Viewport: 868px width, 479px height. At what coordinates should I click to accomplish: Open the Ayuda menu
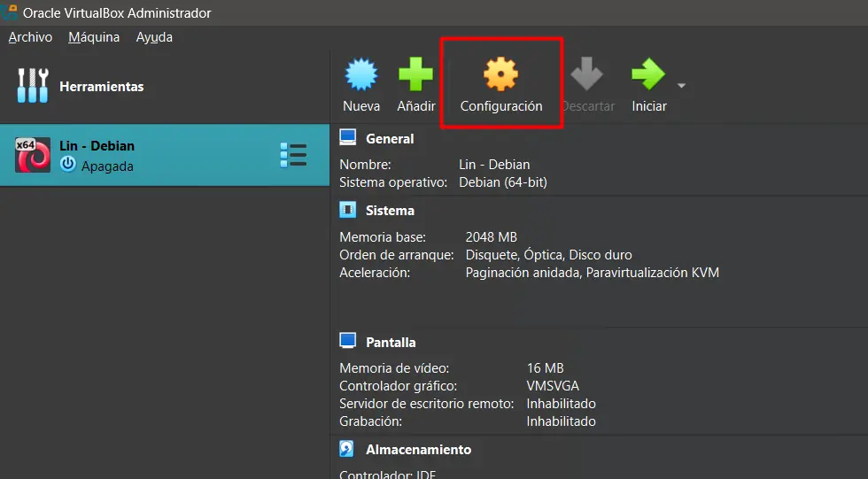pos(154,37)
